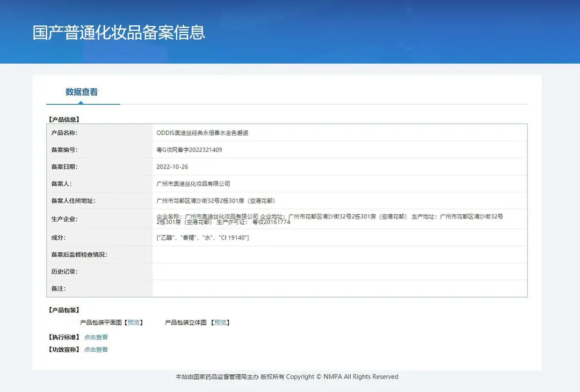The image size is (580, 392).
Task: Click the 备案人 label
Action: pyautogui.click(x=61, y=184)
